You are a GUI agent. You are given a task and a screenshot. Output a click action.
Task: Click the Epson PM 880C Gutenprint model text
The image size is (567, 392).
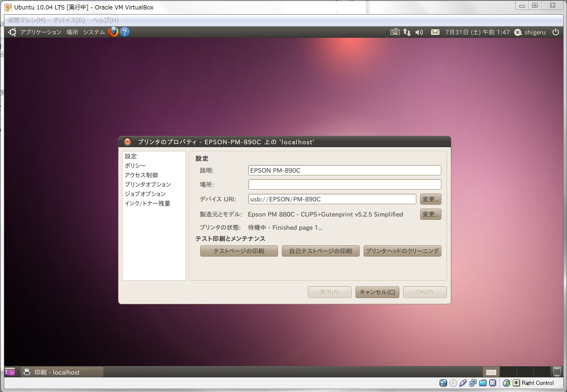(x=325, y=214)
